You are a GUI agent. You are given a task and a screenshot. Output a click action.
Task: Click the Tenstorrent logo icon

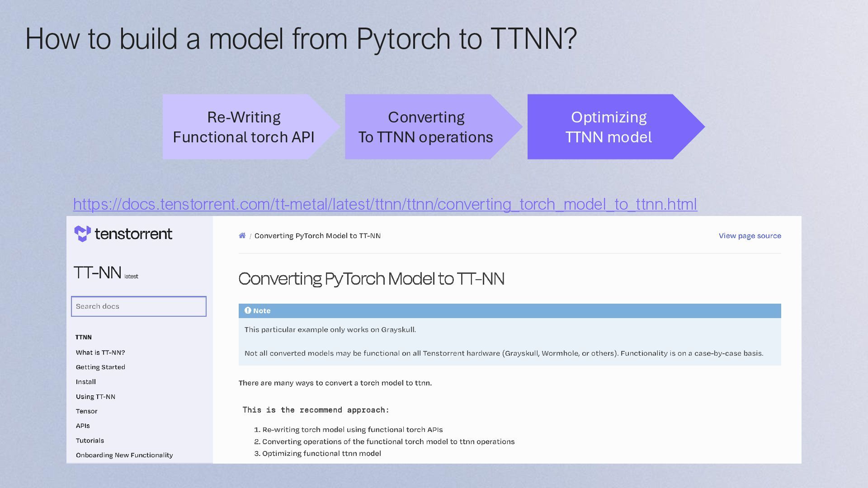(x=82, y=234)
